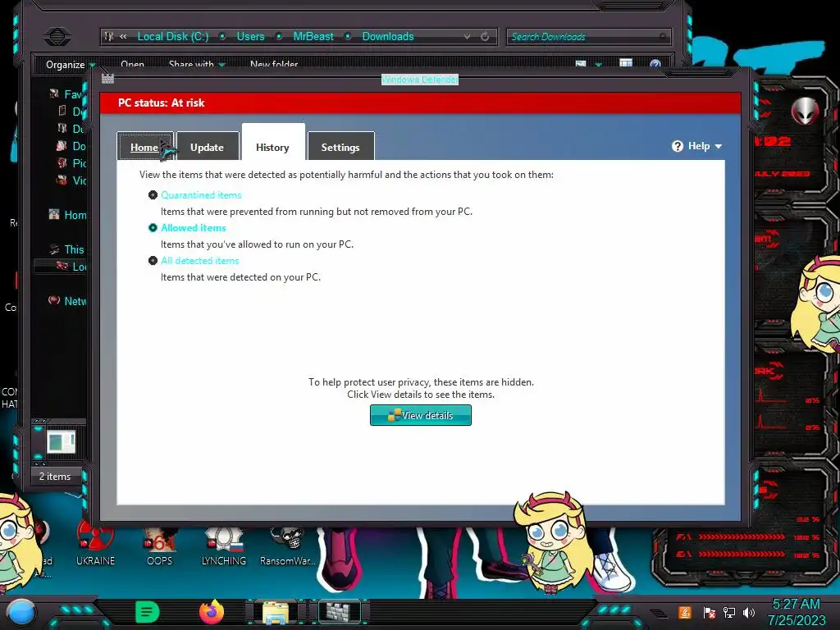Select Homegroup in the Explorer navigation pane

(68, 215)
